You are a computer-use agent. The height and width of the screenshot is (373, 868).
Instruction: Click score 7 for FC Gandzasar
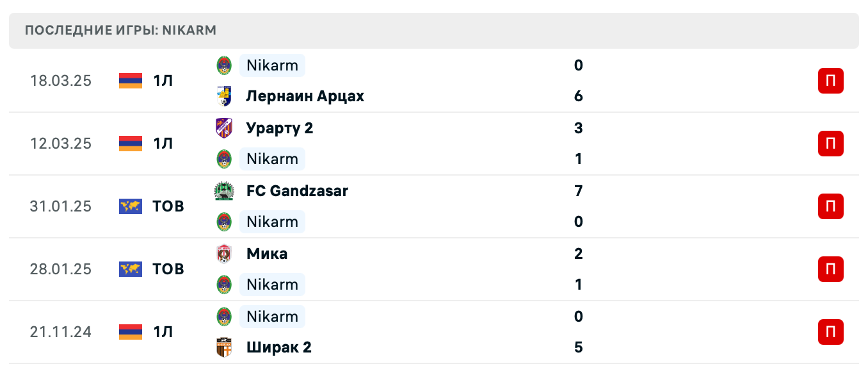[579, 191]
